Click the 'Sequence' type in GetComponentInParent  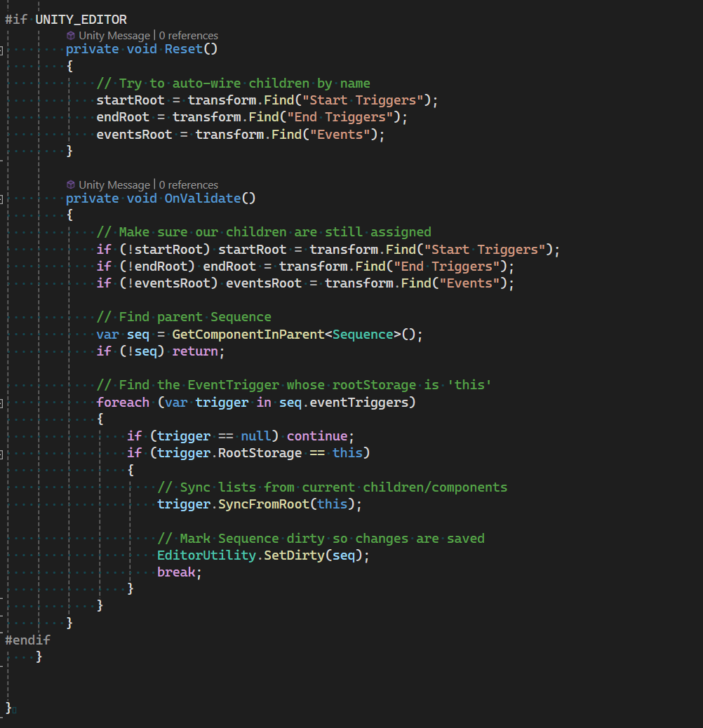point(363,334)
